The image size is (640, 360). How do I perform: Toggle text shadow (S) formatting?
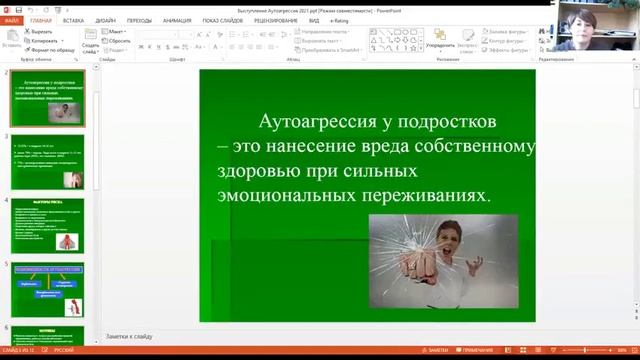pos(168,47)
